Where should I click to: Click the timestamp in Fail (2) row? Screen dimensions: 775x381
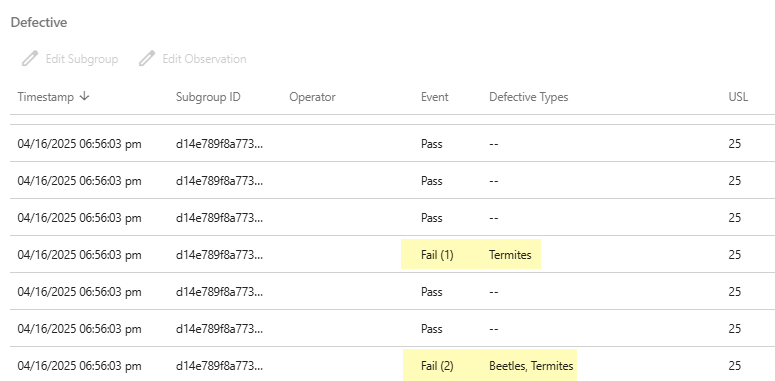point(80,366)
